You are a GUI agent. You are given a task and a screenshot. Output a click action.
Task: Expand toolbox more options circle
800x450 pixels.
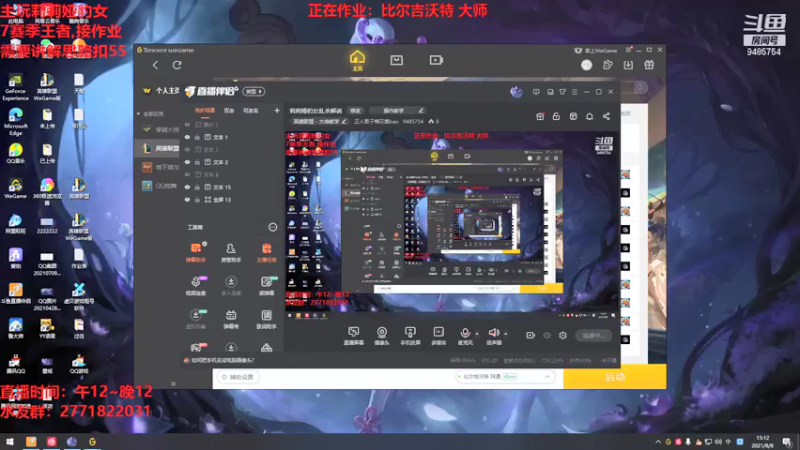(272, 227)
